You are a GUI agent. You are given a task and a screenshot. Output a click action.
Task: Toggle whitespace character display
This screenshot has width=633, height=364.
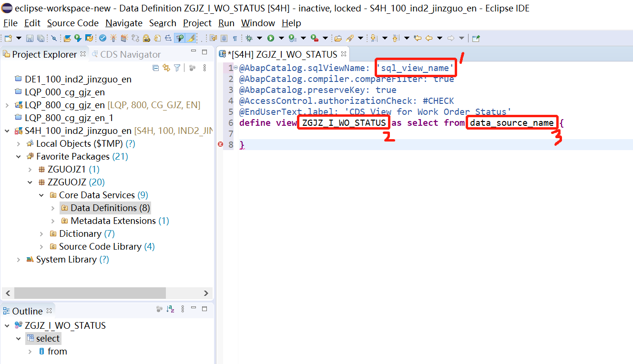tap(235, 38)
